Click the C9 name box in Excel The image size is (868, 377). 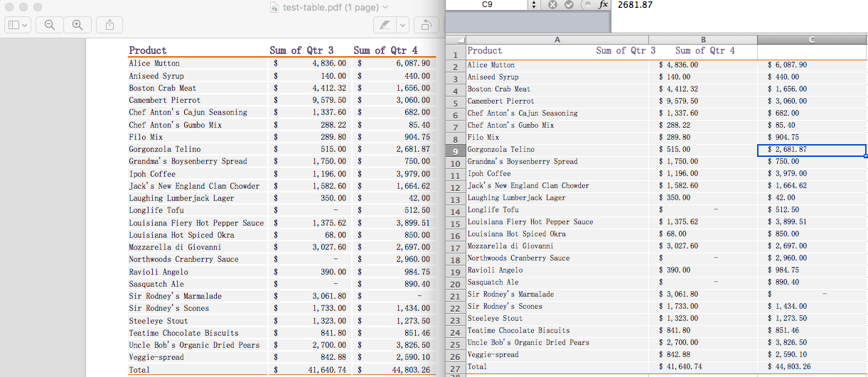pos(487,5)
